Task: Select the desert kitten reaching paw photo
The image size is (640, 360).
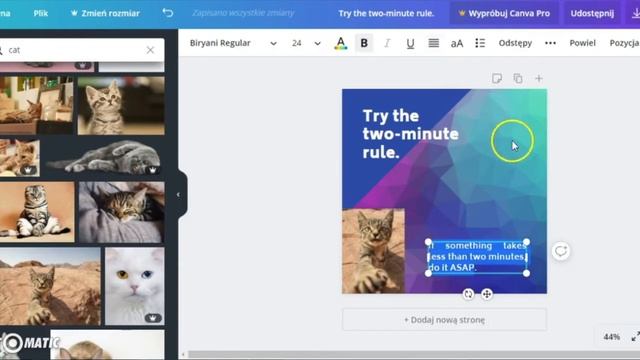Action: click(x=50, y=286)
